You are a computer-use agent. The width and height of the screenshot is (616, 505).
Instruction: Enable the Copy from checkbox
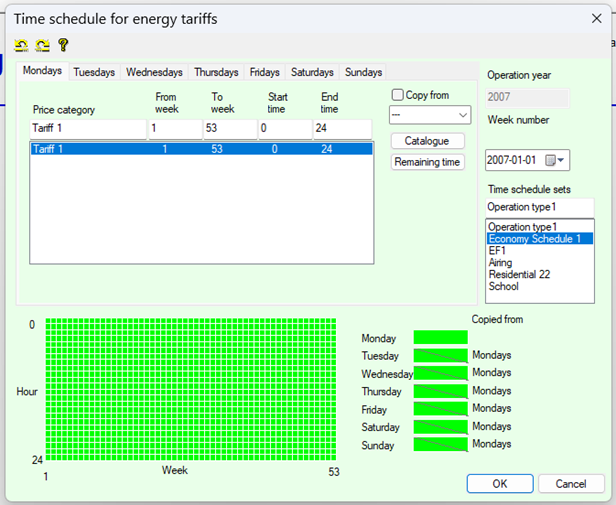[398, 95]
